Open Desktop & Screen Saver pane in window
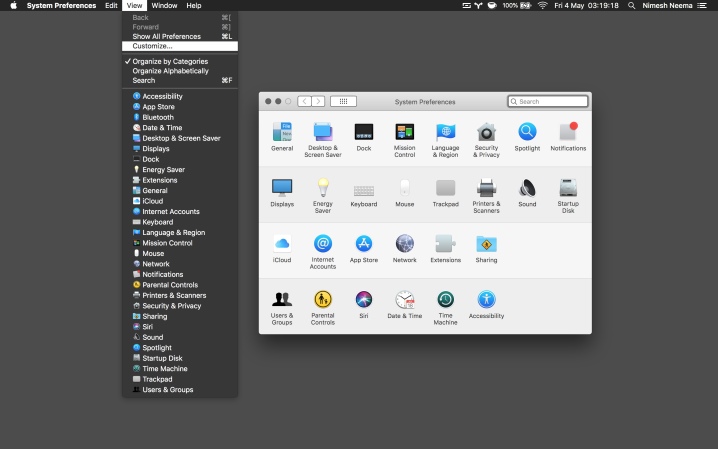The height and width of the screenshot is (449, 718). tap(322, 132)
